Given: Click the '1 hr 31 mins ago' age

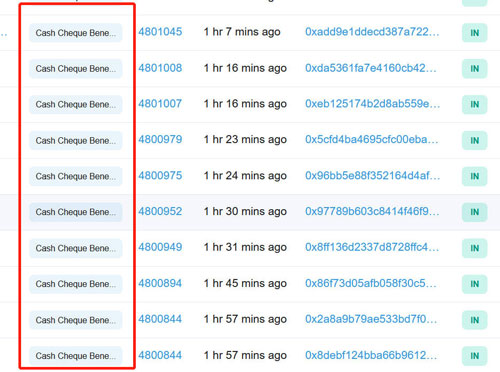Looking at the screenshot, I should point(245,247).
